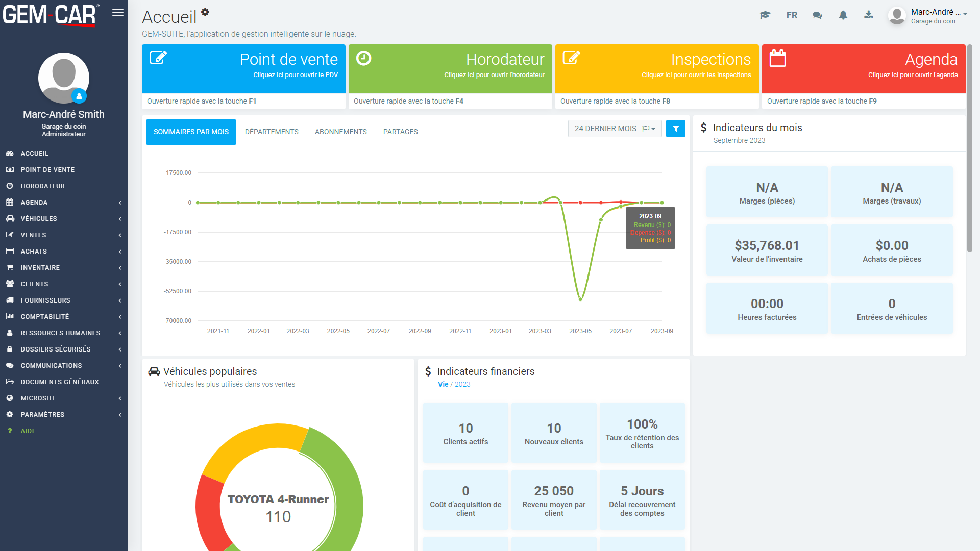980x551 pixels.
Task: Expand the Comptabilité submenu chevron
Action: pyautogui.click(x=120, y=317)
